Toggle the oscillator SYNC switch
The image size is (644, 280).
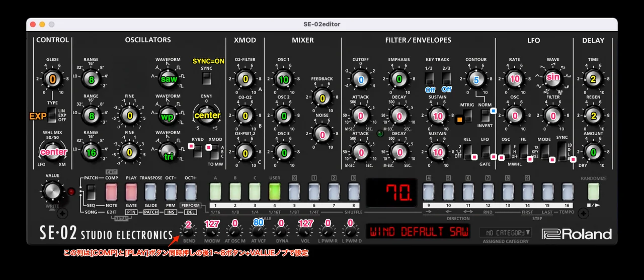[x=206, y=79]
